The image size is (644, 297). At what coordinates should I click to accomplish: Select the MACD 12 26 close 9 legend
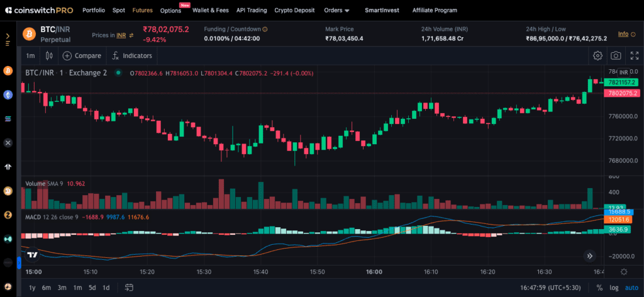point(52,217)
